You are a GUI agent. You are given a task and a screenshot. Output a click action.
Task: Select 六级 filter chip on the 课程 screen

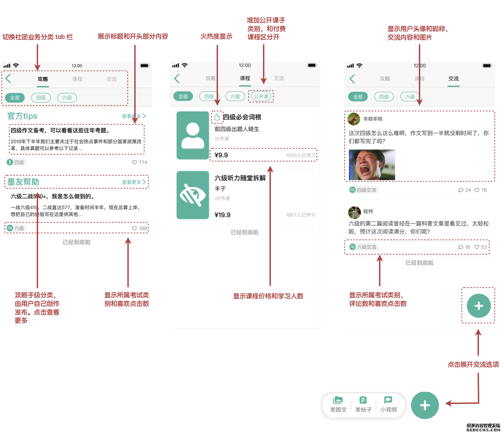(235, 97)
